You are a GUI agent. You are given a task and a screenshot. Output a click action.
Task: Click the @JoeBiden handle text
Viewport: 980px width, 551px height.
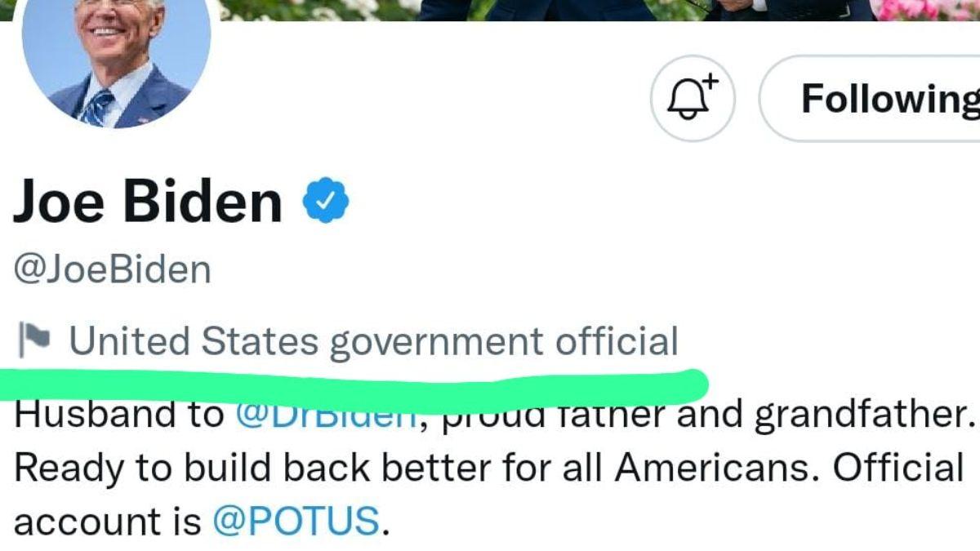tap(112, 269)
